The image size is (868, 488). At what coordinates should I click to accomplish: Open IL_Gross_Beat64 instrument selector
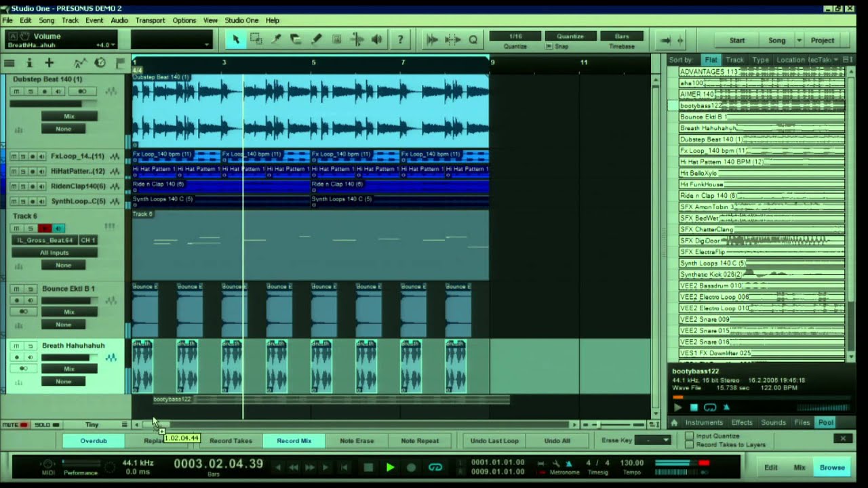pyautogui.click(x=45, y=240)
